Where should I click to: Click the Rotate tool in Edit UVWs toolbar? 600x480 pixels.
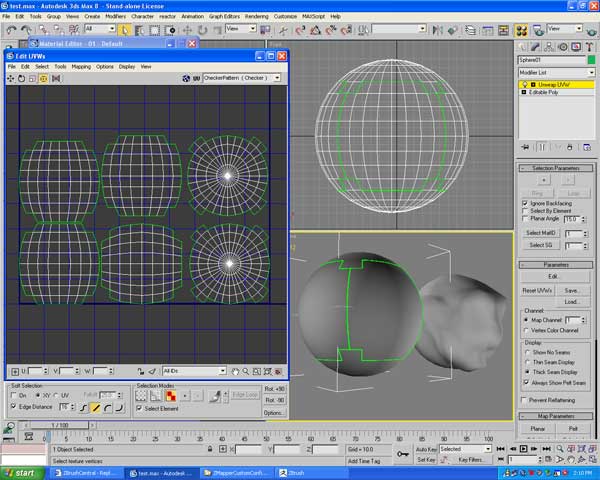click(21, 78)
